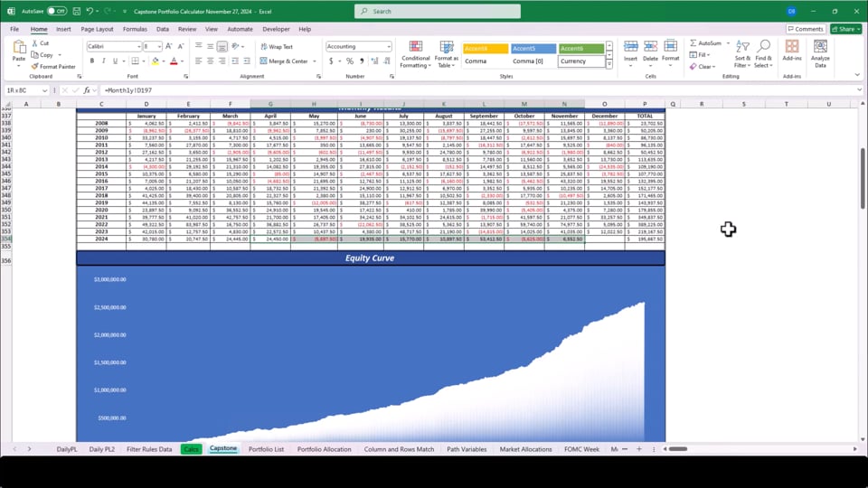Click Merge & Center
This screenshot has height=488, width=868.
tap(283, 61)
